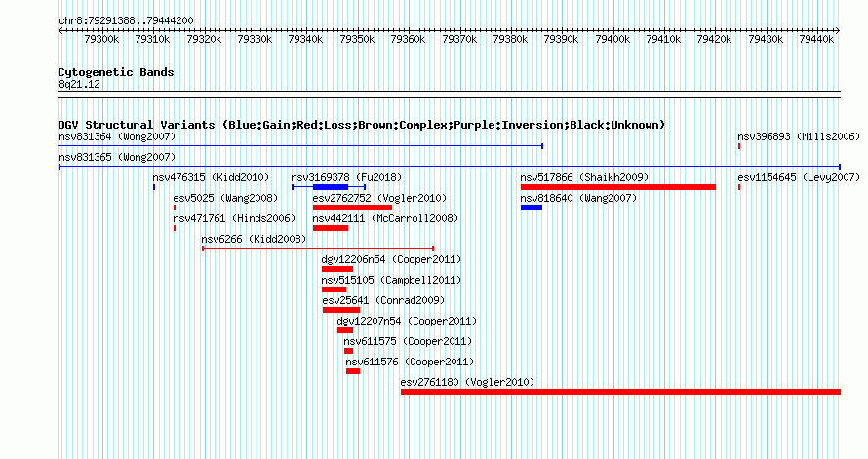
Task: Open the nsv3169378 (Fu2018) label
Action: [x=346, y=177]
